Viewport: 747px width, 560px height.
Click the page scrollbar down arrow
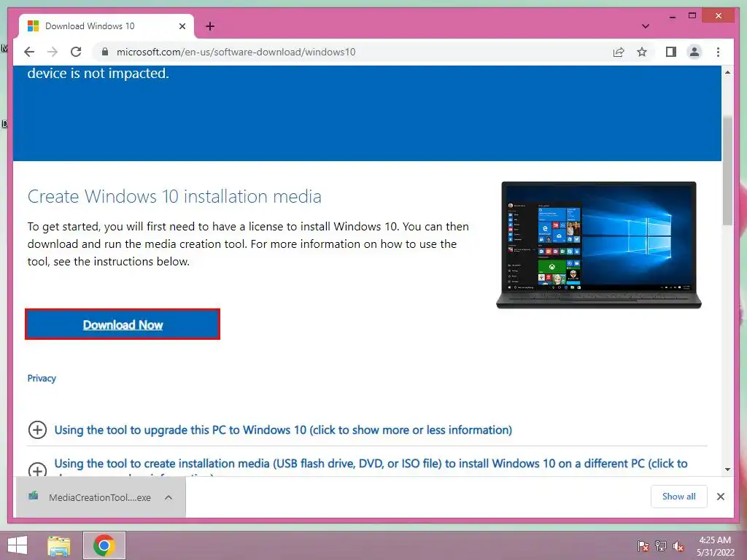[727, 470]
